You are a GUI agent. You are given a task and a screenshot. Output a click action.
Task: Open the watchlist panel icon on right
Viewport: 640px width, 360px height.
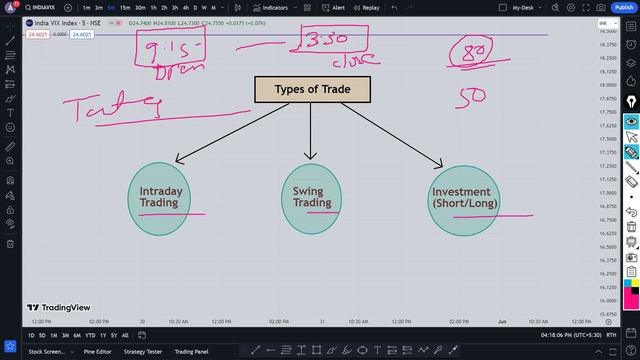click(x=631, y=27)
